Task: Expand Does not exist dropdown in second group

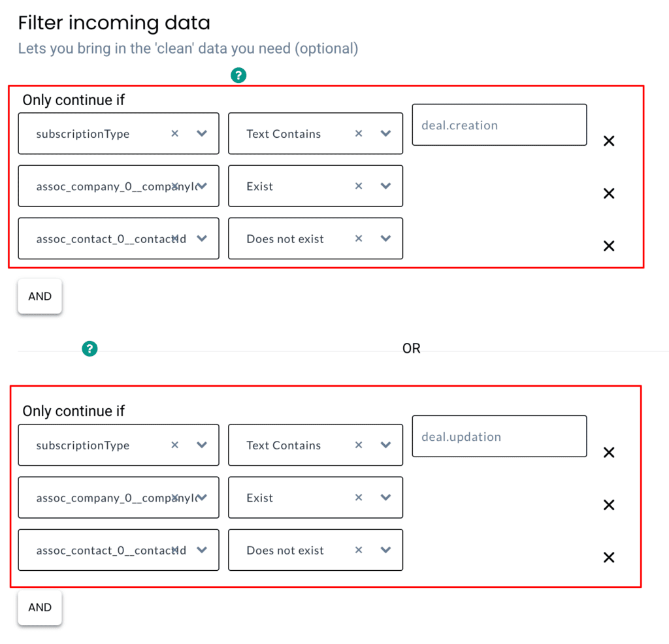Action: [x=385, y=550]
